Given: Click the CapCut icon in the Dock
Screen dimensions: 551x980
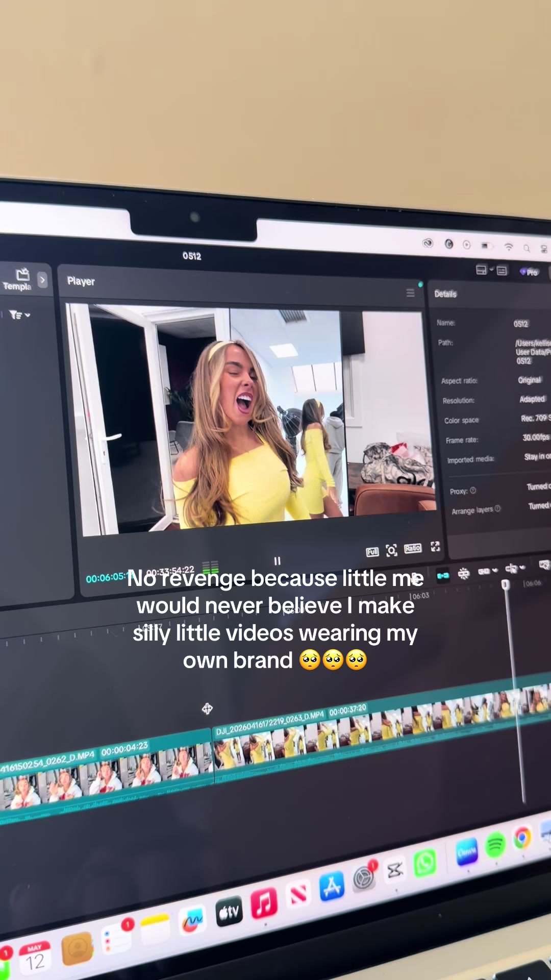Looking at the screenshot, I should click(395, 870).
